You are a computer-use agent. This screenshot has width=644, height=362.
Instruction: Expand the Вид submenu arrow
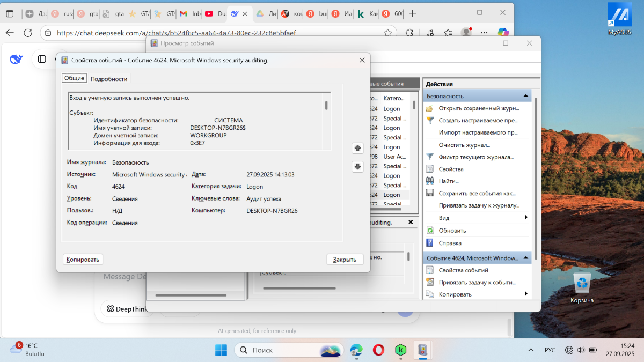coord(526,218)
